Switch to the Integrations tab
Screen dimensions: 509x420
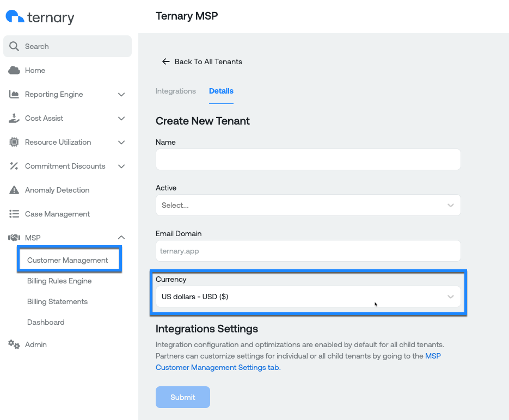point(176,91)
